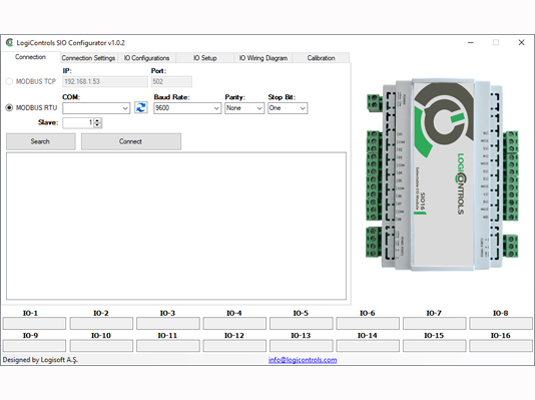Screen dimensions: 535x400
Task: Expand the Baud Rate dropdown
Action: click(x=187, y=108)
